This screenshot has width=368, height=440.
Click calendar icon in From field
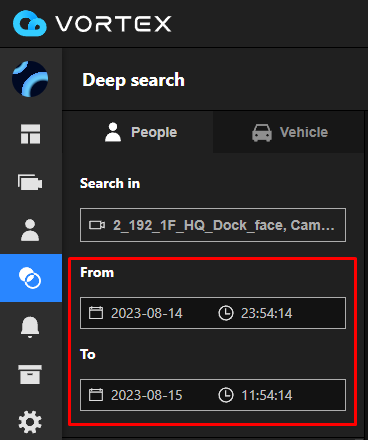pyautogui.click(x=96, y=313)
